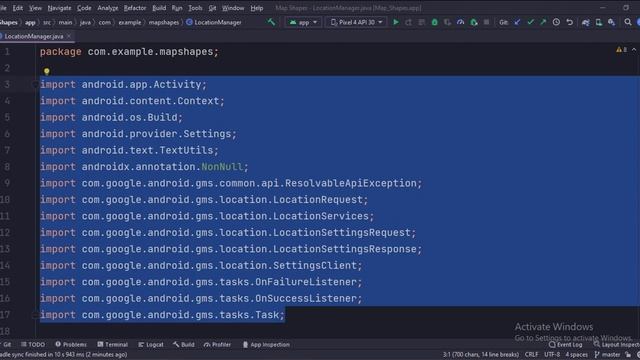This screenshot has width=640, height=360.
Task: Open the Edit menu
Action: point(18,8)
